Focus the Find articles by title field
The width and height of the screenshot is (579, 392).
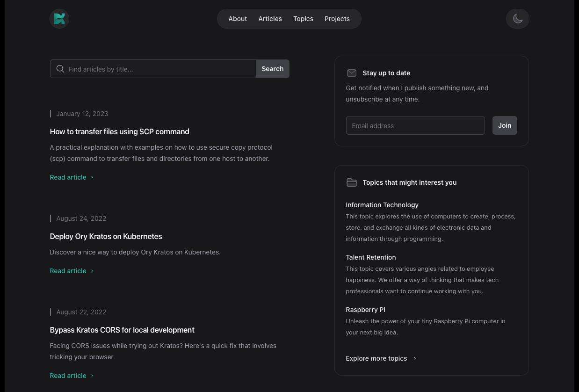pos(159,69)
